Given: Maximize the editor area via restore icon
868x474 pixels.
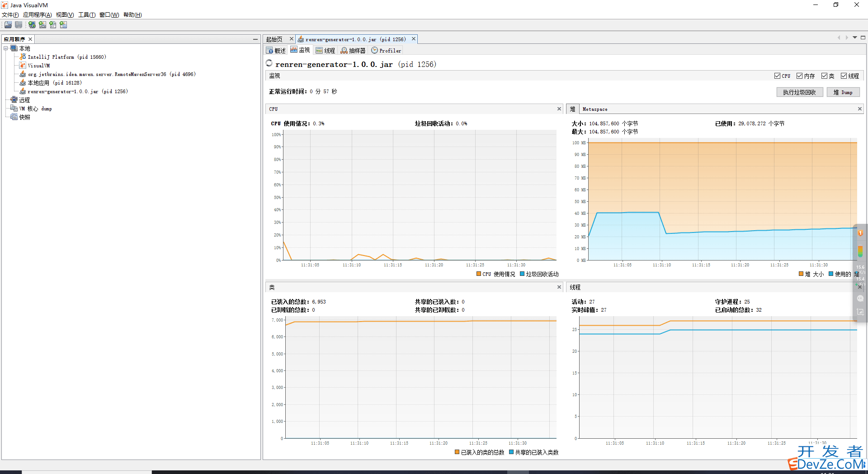Looking at the screenshot, I should tap(863, 38).
